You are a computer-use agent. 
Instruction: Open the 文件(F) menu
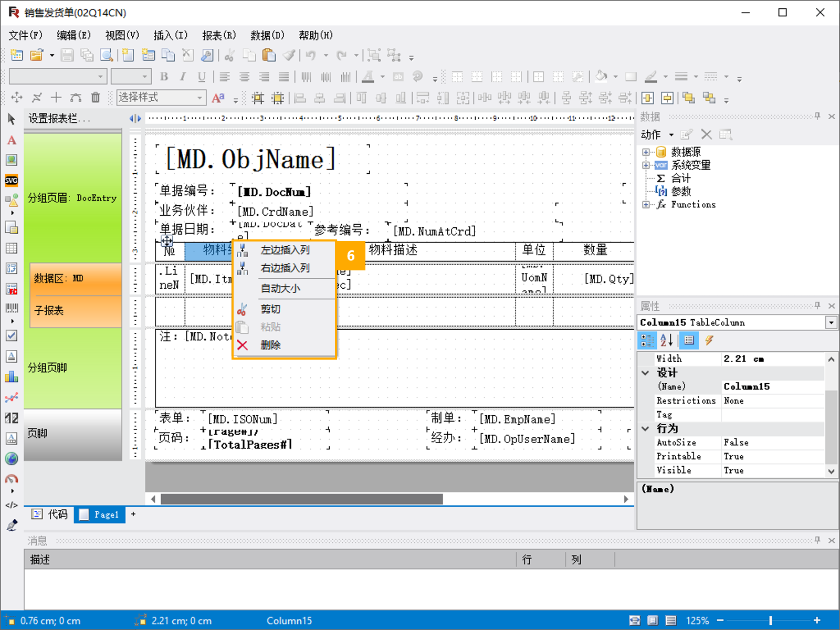pos(25,35)
